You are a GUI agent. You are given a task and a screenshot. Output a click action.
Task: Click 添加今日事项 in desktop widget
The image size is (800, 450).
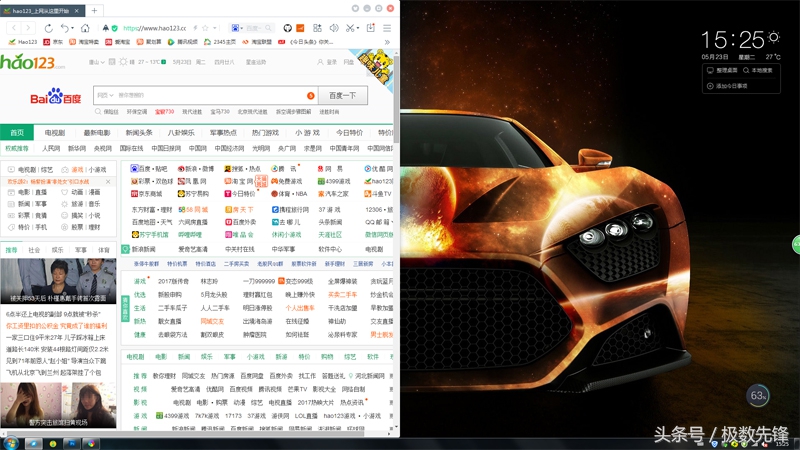[x=727, y=86]
